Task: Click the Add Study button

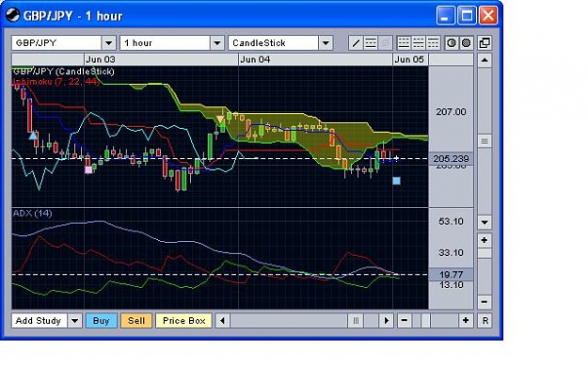Action: [40, 321]
